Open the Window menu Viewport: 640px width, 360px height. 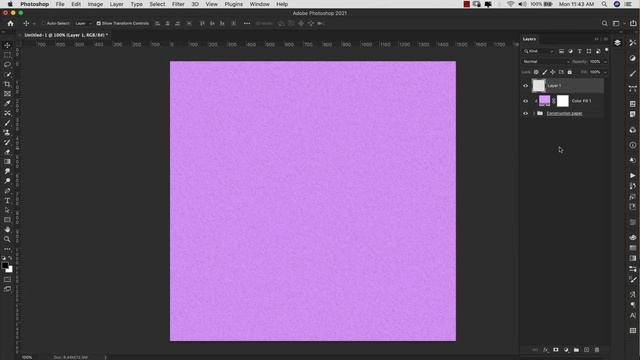(x=260, y=4)
